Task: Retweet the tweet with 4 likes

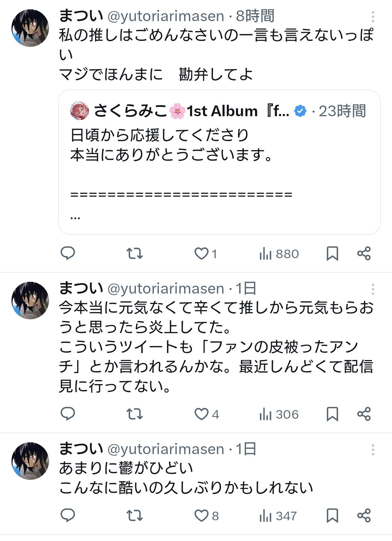Action: pyautogui.click(x=134, y=414)
